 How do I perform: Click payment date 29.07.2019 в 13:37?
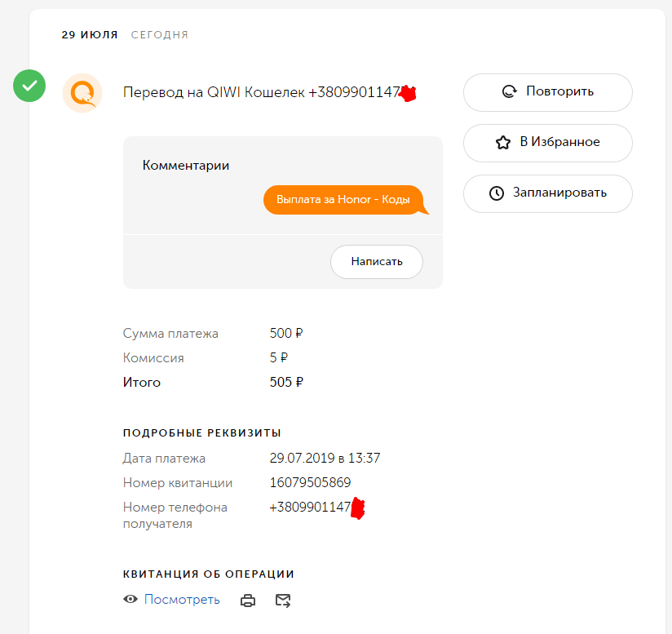(325, 459)
